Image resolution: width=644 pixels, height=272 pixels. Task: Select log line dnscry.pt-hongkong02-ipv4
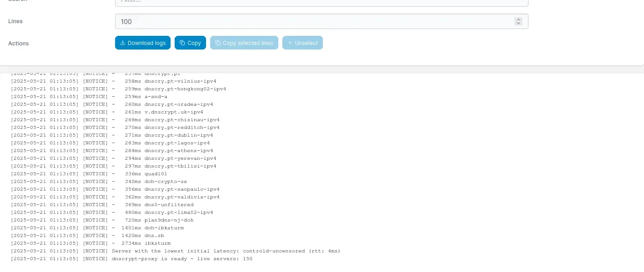coord(118,89)
